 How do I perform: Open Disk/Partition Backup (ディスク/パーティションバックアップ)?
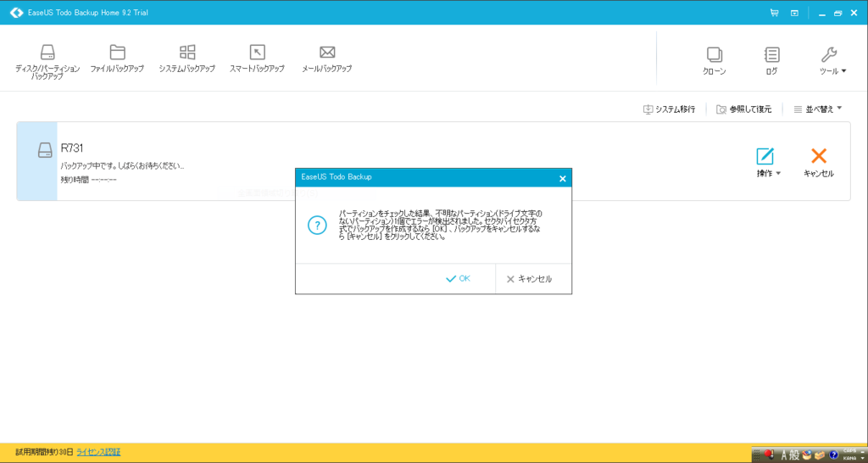coord(47,62)
